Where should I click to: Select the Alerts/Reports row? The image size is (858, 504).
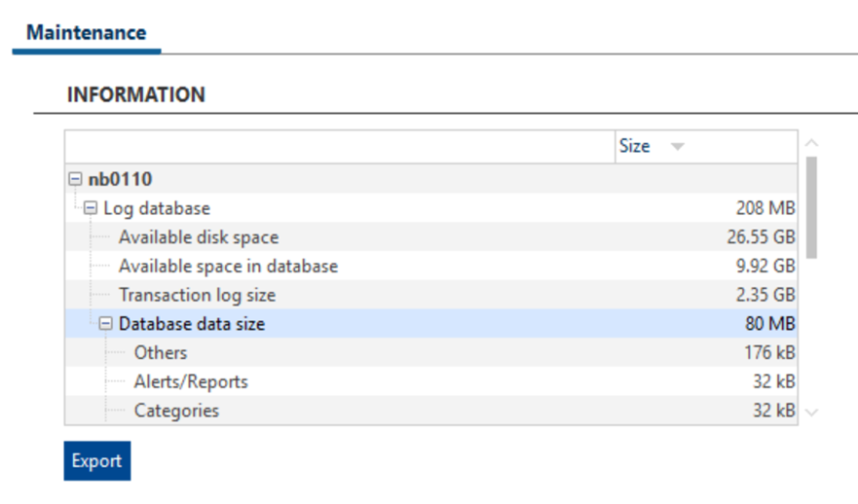pos(431,381)
